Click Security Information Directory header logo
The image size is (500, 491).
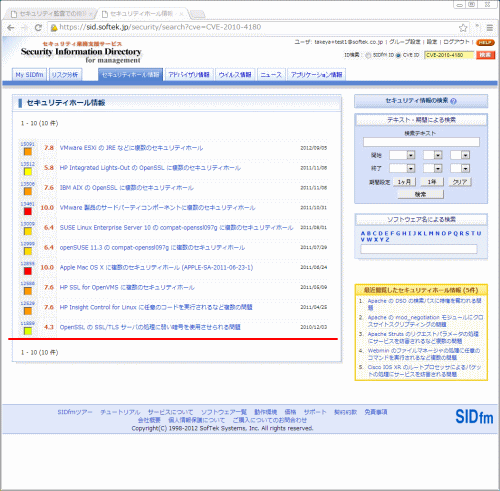click(81, 53)
